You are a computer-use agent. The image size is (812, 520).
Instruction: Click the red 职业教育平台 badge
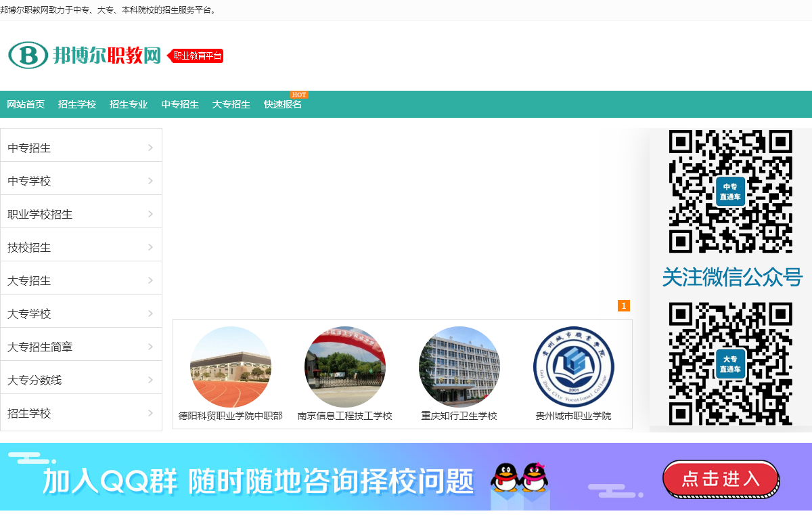pos(196,56)
